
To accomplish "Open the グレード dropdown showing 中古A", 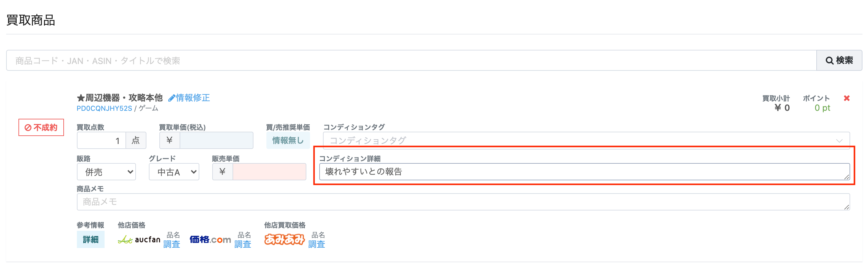I will [174, 172].
